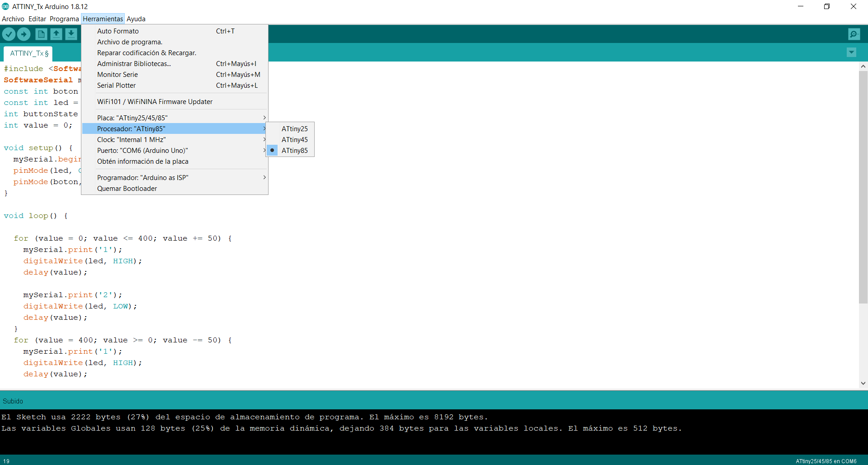This screenshot has width=868, height=465.
Task: Open the Archivo menu
Action: 13,19
